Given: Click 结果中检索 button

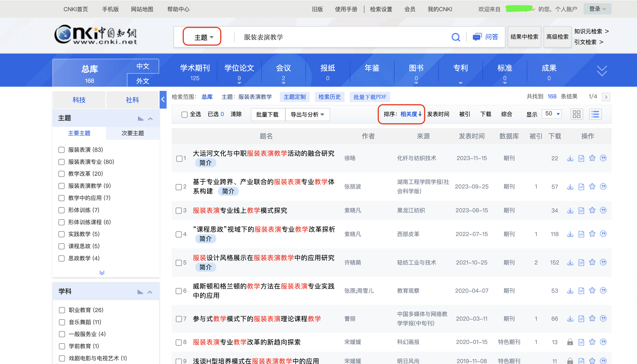Looking at the screenshot, I should (x=524, y=37).
